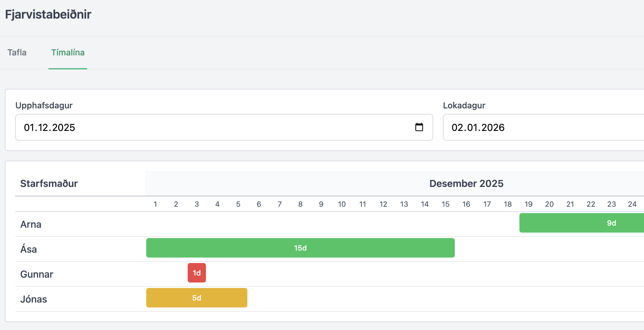
Task: Click the Starfsmaður column header
Action: (49, 184)
